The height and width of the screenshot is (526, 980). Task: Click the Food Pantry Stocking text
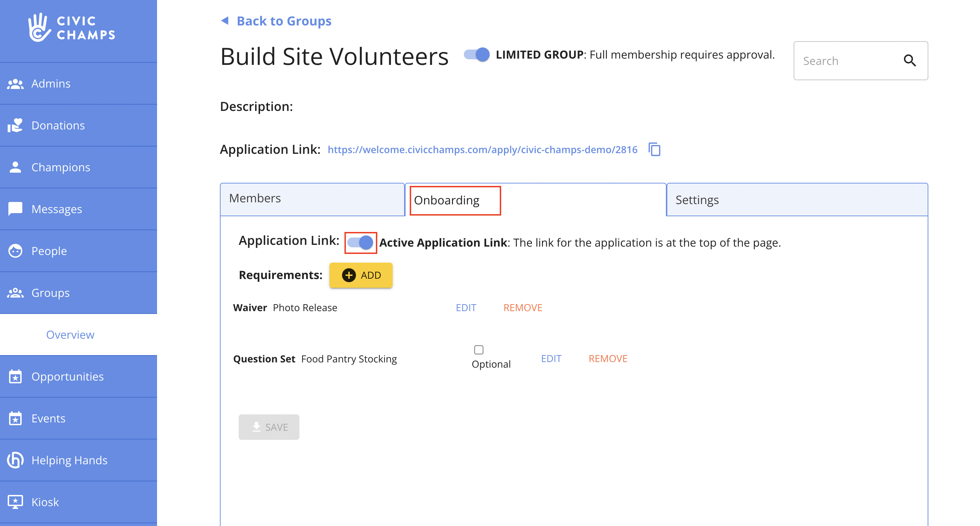349,359
